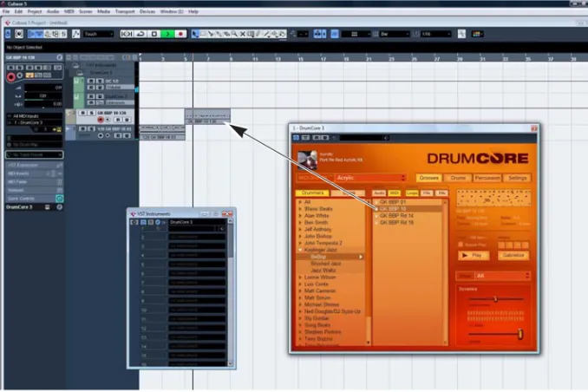Click the drum kit thumbnail in DrumCore
Viewport: 588px width, 392px height.
(307, 160)
